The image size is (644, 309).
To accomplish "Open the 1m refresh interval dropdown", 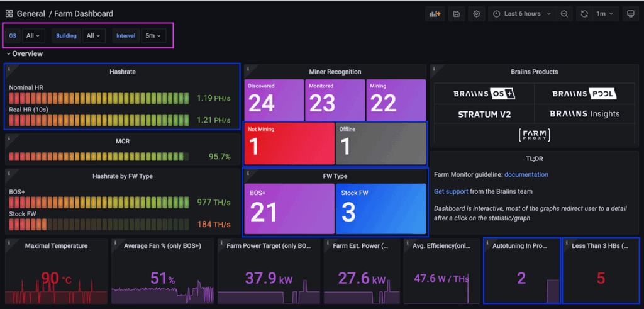I will tap(606, 14).
